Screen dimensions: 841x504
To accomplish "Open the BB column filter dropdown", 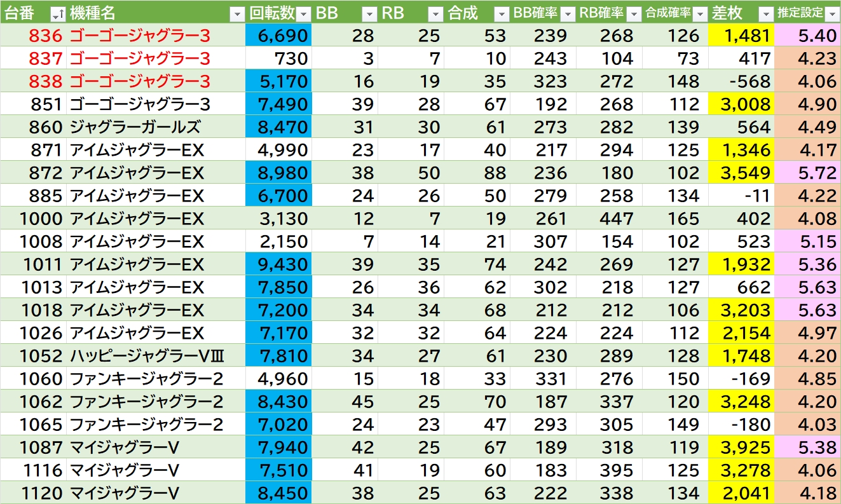I will (x=369, y=13).
